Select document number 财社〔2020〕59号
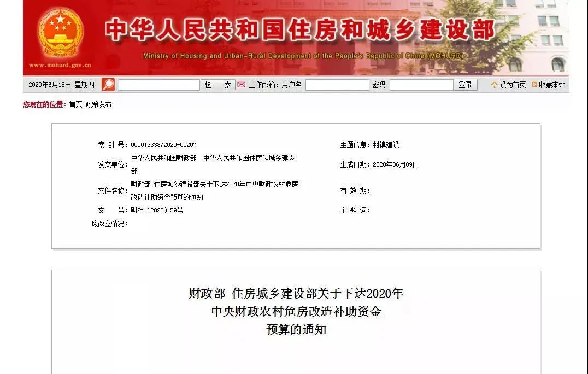Viewport: 588px width, 374px height. pos(157,210)
